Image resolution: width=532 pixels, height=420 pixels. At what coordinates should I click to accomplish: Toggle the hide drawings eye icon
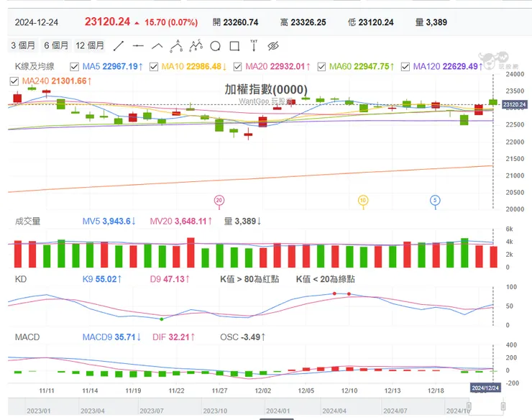[x=273, y=46]
